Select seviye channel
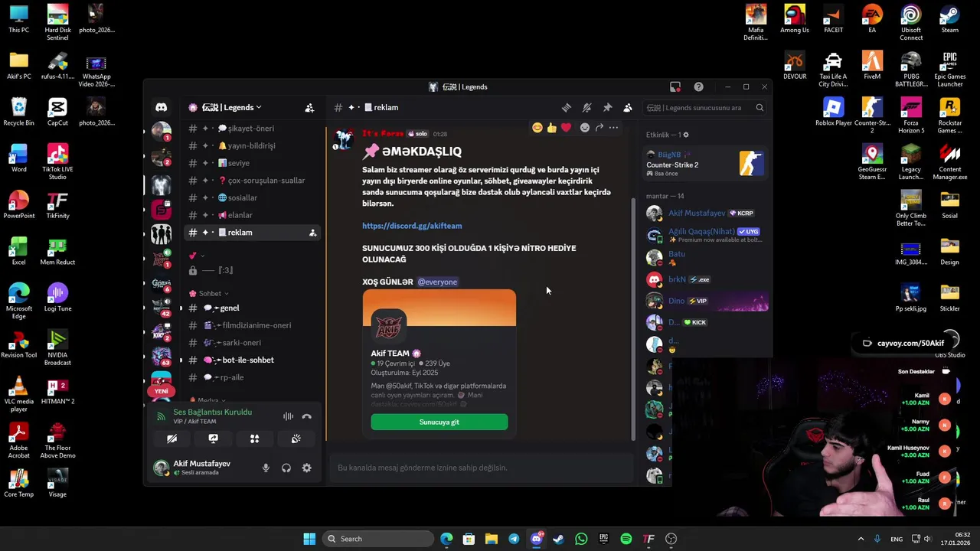 251,163
